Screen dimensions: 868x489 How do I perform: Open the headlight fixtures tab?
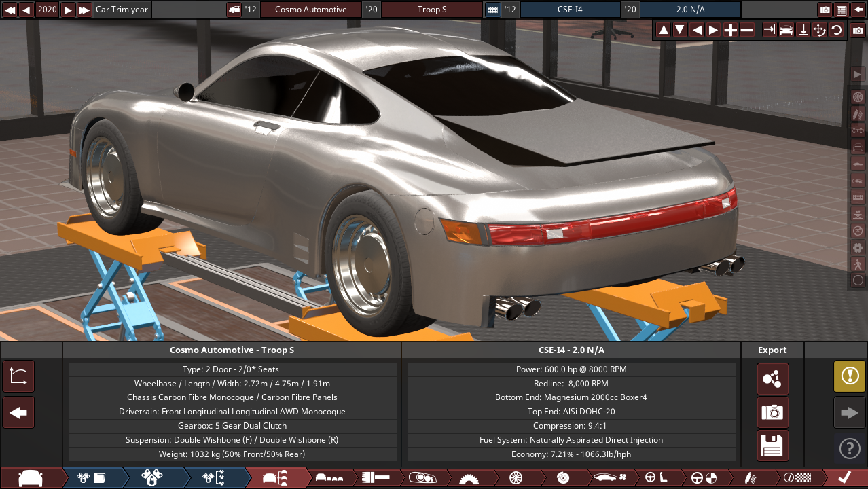[x=421, y=478]
